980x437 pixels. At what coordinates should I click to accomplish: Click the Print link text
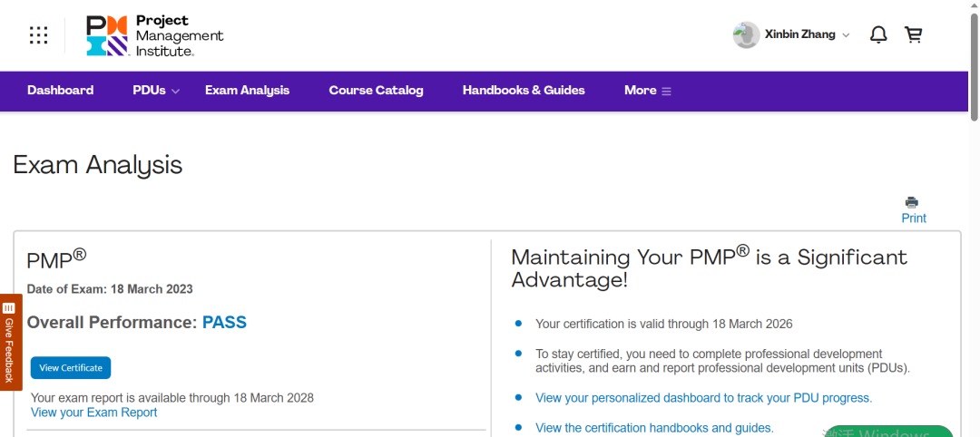tap(914, 218)
